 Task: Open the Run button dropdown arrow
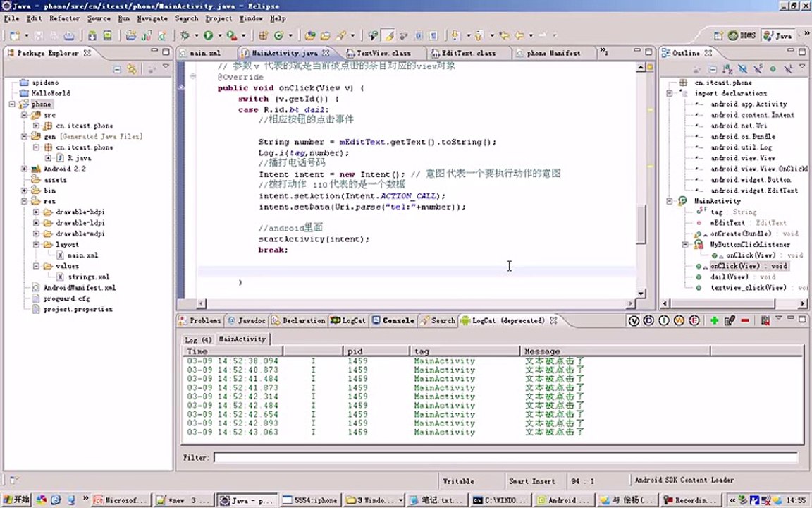[x=220, y=35]
